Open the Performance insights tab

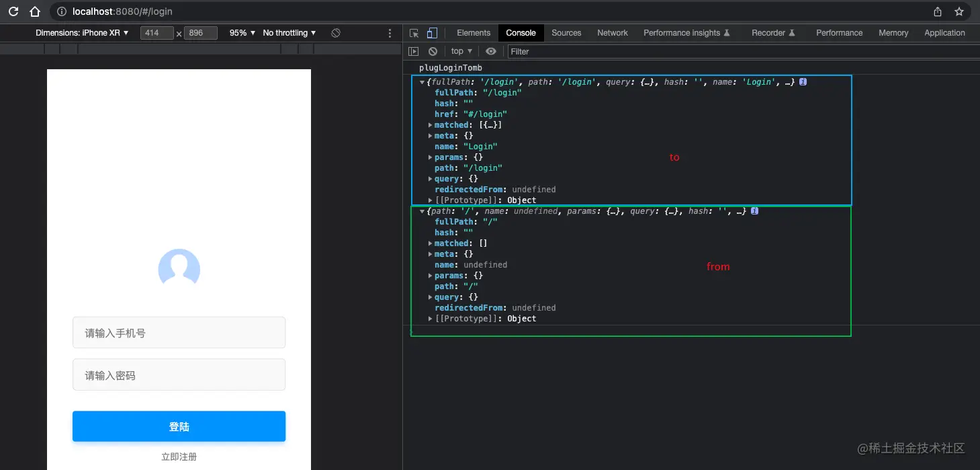point(686,33)
